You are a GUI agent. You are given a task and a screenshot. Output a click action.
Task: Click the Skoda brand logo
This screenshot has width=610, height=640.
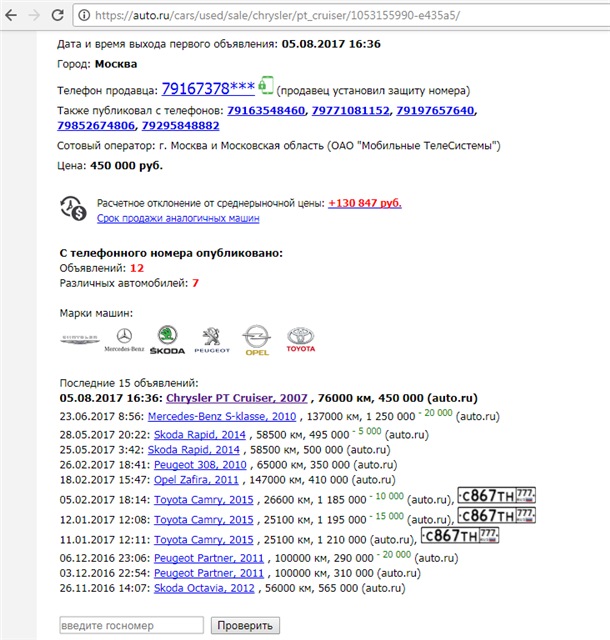167,340
